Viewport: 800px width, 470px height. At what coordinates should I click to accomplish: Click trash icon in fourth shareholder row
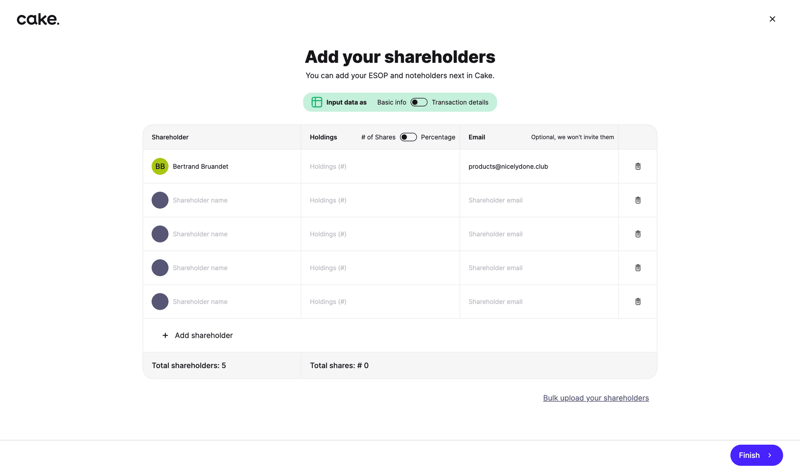pyautogui.click(x=638, y=268)
